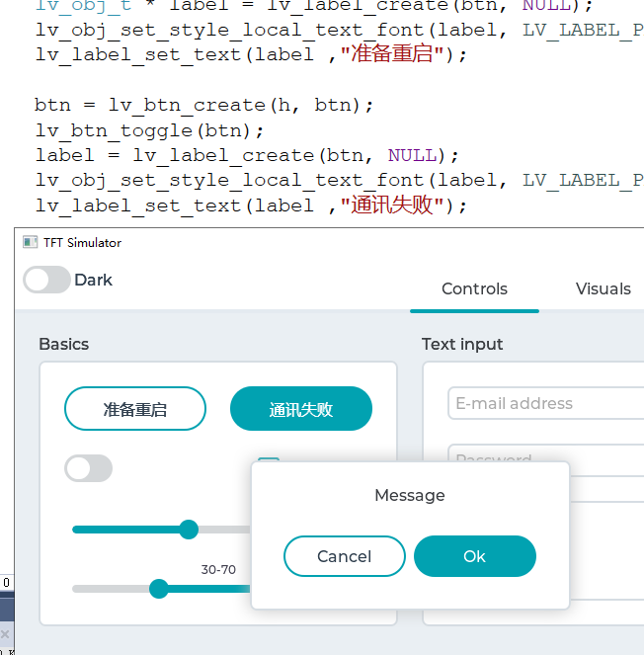Click the upper slider's round knob
Viewport: 644px width, 655px height.
tap(189, 530)
